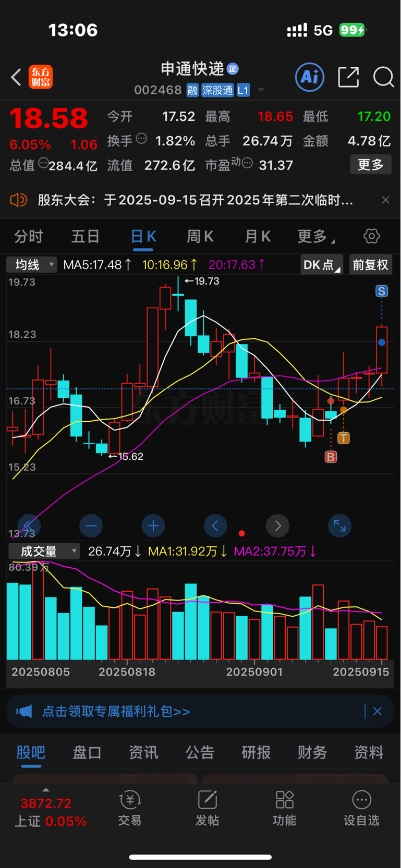
Task: Tap the magenta 20:17.63 MA value
Action: pos(237,265)
